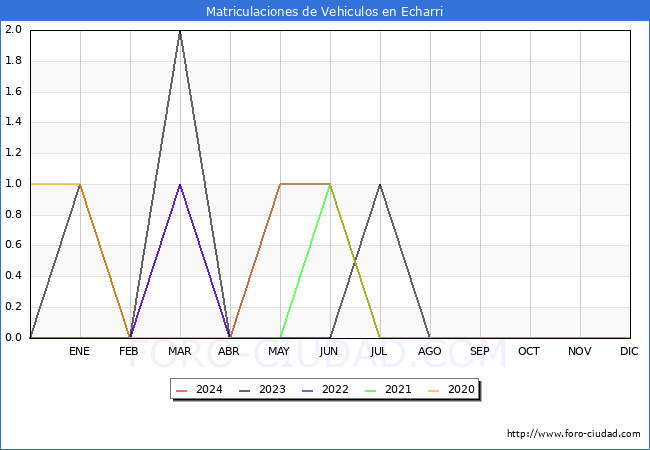Click the 0.8 y-axis value

13,214
